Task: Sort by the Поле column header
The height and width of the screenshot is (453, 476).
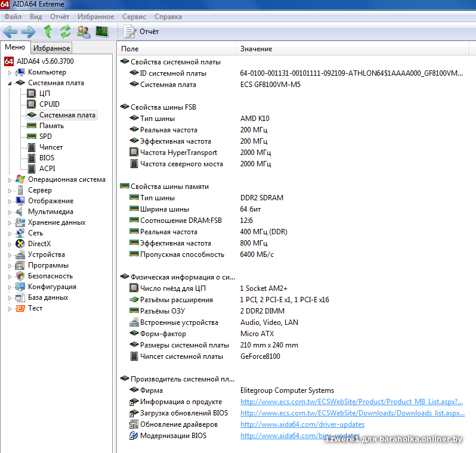Action: 177,49
